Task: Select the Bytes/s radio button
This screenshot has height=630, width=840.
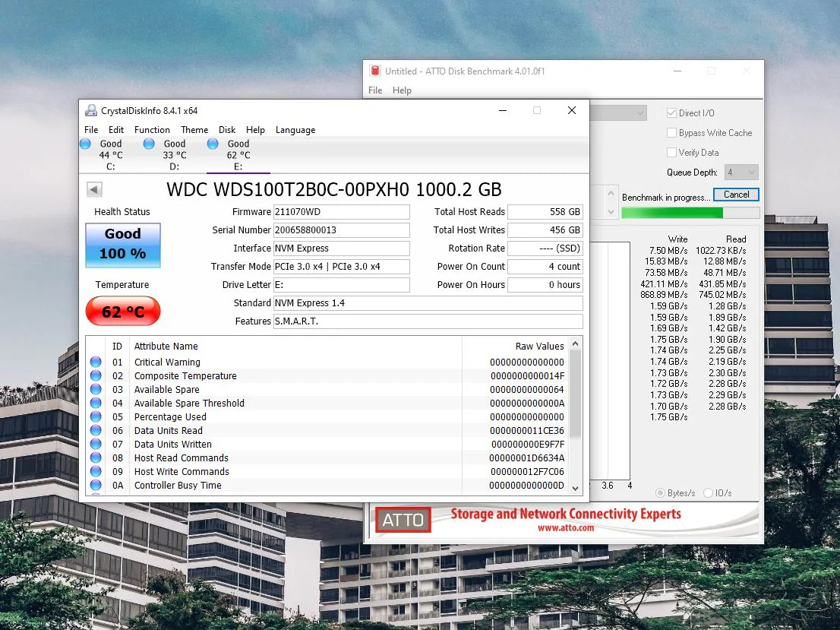Action: 660,492
